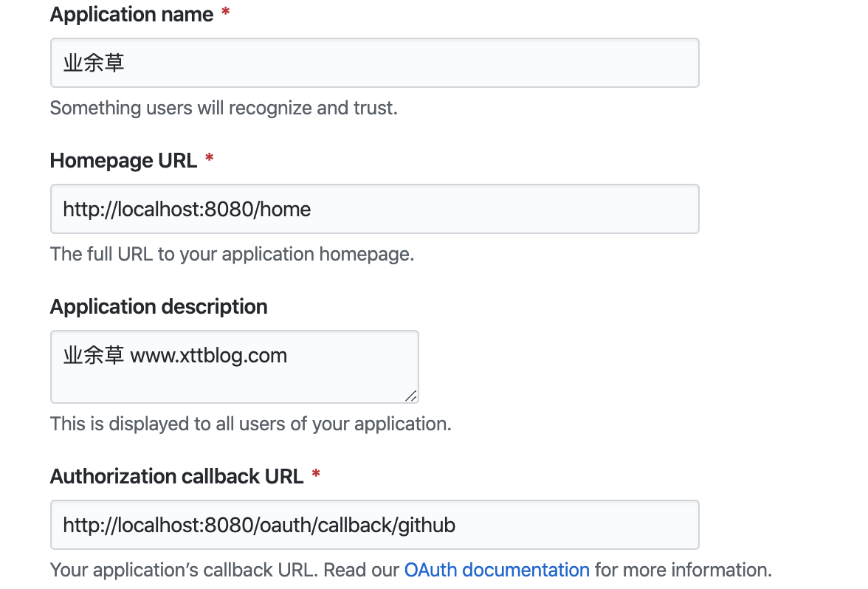868x589 pixels.
Task: Click the description textarea resize handle
Action: tap(410, 396)
